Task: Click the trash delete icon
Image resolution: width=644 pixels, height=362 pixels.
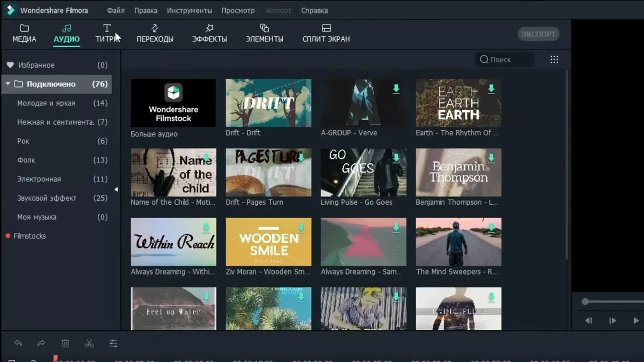Action: tap(65, 343)
